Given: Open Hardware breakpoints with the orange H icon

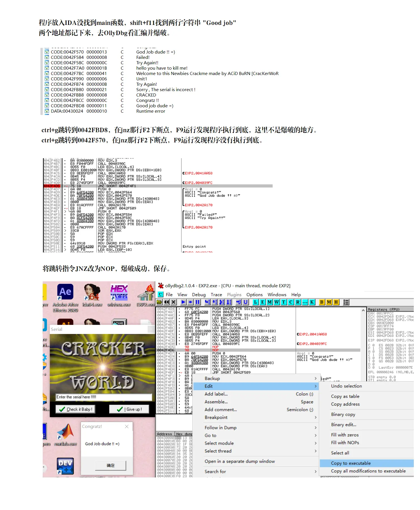Looking at the screenshot, I should point(336,302).
